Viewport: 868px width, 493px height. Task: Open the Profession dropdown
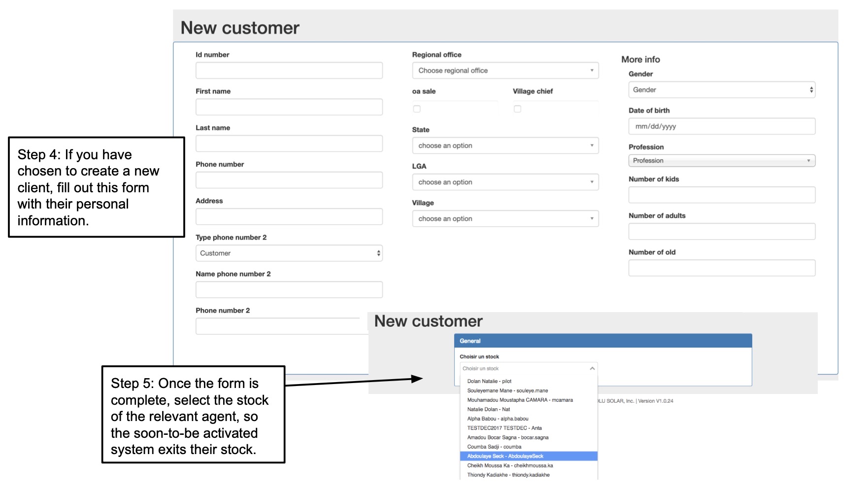(x=721, y=161)
